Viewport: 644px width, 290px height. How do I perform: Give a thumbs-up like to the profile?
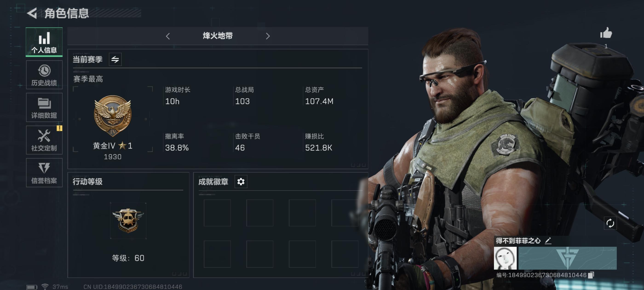click(x=606, y=33)
